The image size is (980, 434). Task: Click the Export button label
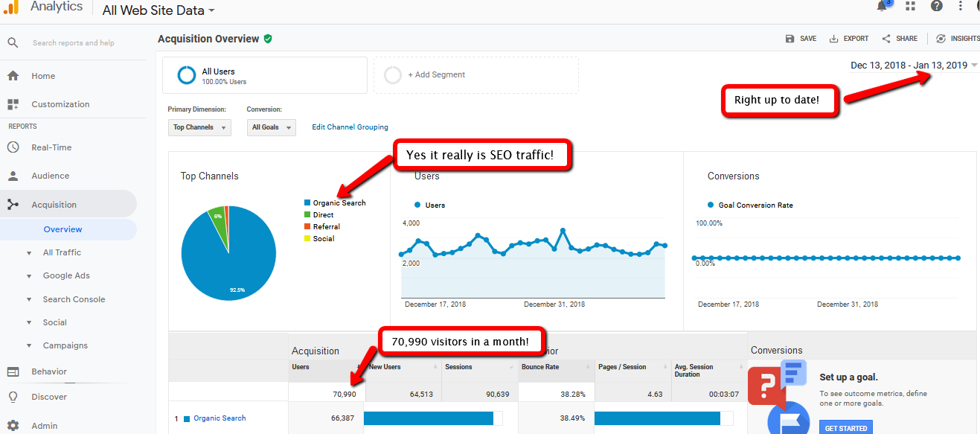pyautogui.click(x=856, y=39)
